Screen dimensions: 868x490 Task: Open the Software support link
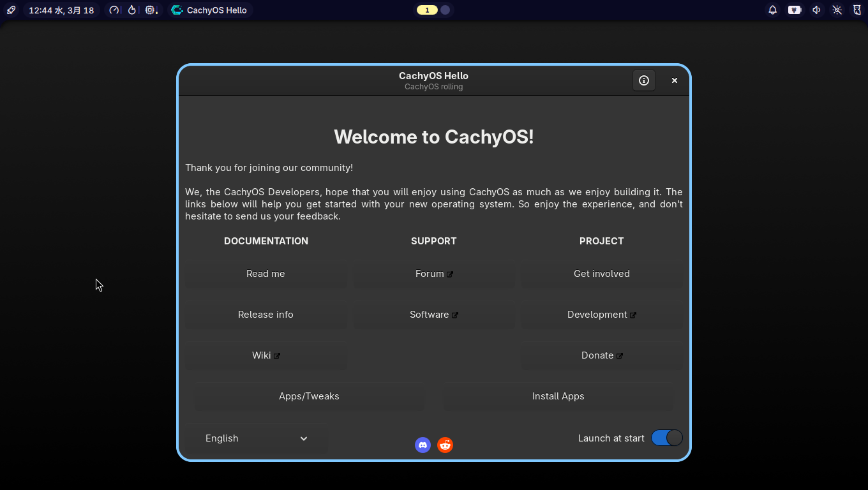click(x=434, y=315)
